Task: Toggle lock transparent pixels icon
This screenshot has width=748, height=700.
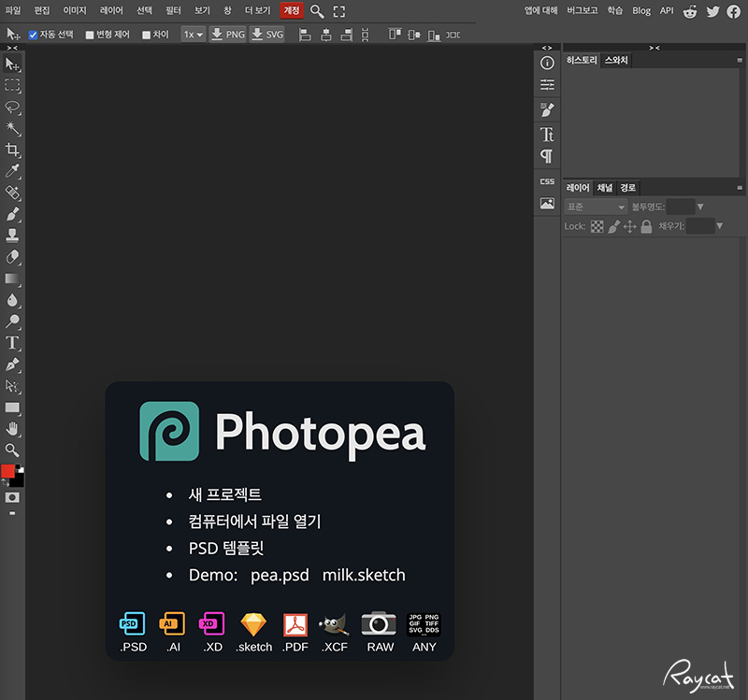Action: (597, 226)
